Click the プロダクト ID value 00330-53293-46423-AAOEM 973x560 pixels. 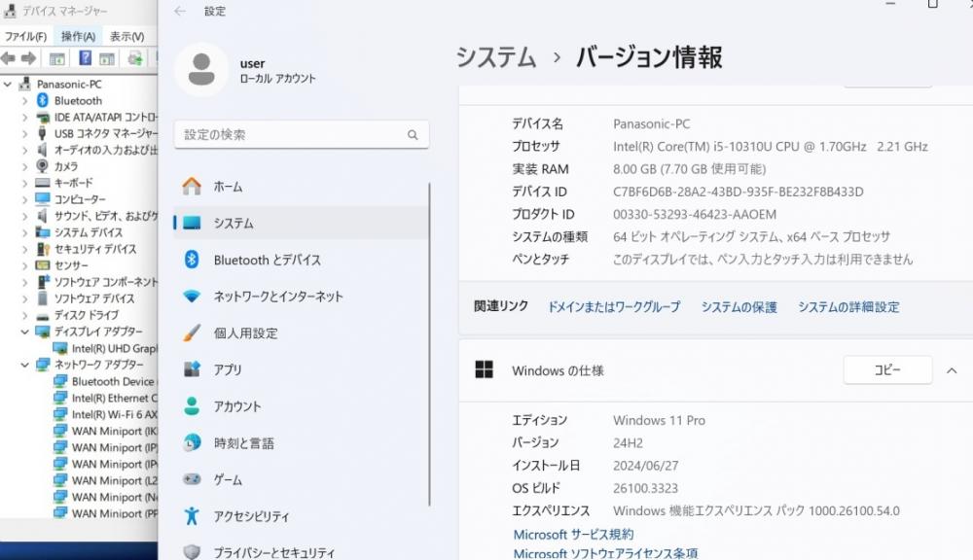coord(695,215)
